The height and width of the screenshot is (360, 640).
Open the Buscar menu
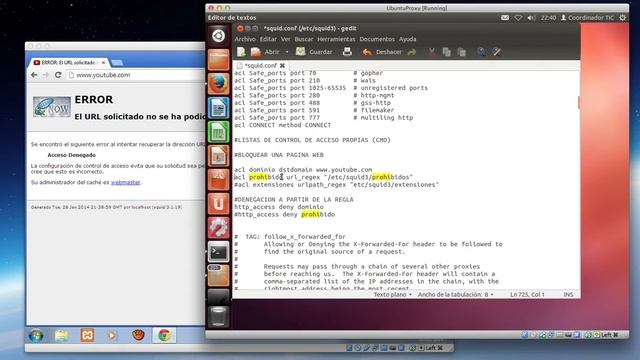(x=304, y=39)
